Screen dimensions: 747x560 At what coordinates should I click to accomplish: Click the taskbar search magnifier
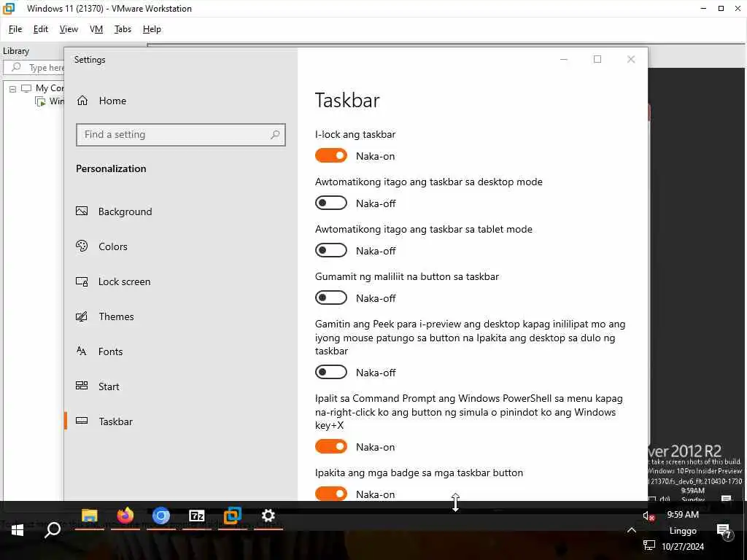(x=53, y=530)
